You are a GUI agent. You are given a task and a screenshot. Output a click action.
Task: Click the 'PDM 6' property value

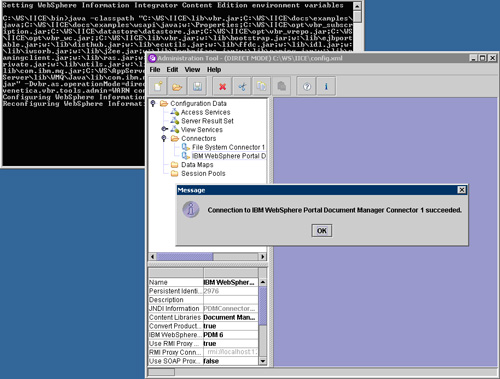[231, 335]
